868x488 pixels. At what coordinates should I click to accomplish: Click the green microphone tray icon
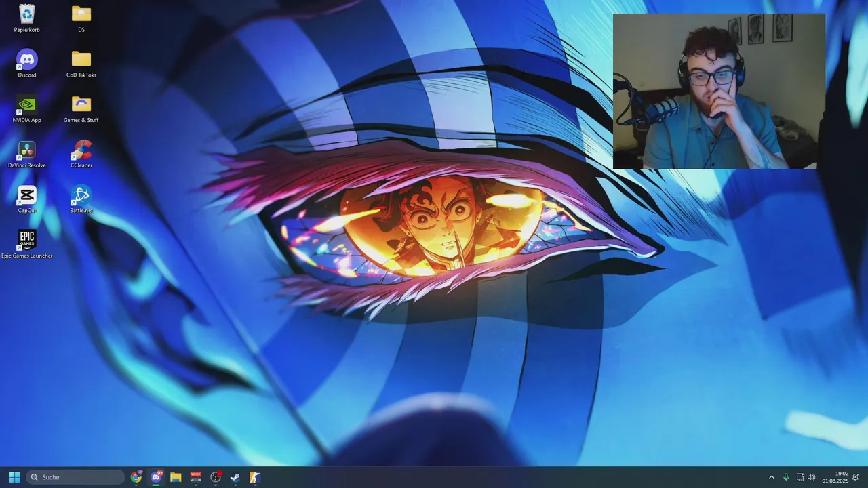786,477
